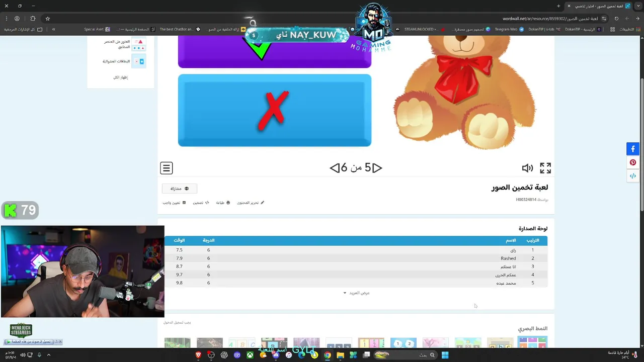Click تضمين embed link
The image size is (644, 362).
[201, 203]
